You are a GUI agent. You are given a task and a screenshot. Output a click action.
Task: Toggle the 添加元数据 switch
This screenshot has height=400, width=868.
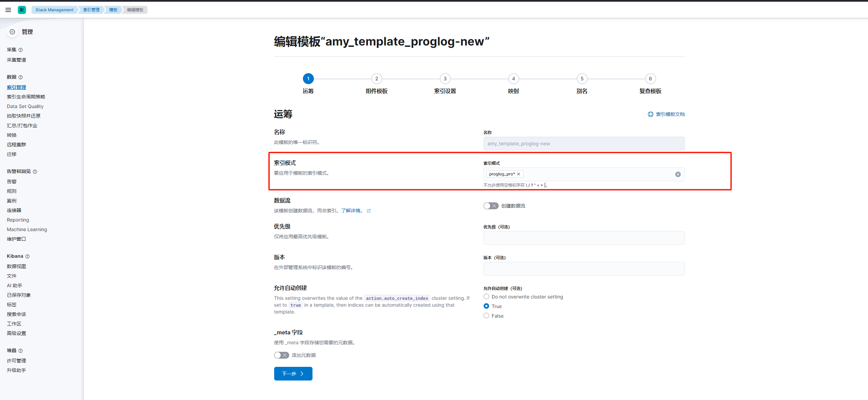(281, 355)
